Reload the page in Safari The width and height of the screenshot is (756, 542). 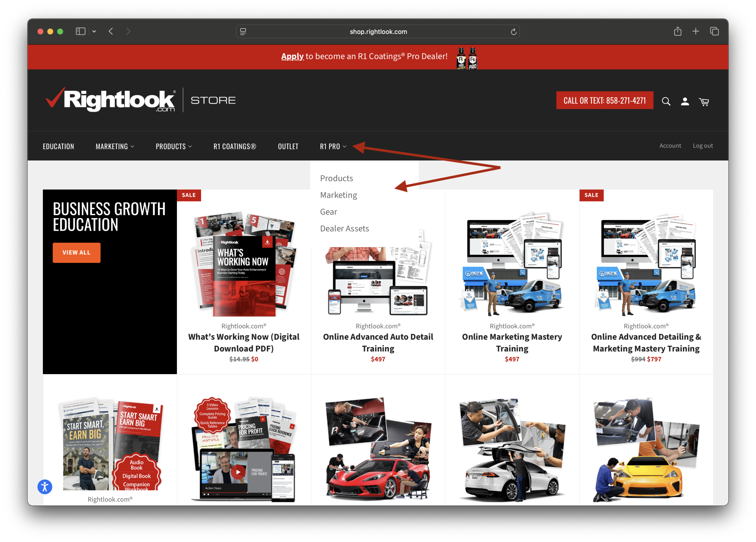[x=513, y=32]
